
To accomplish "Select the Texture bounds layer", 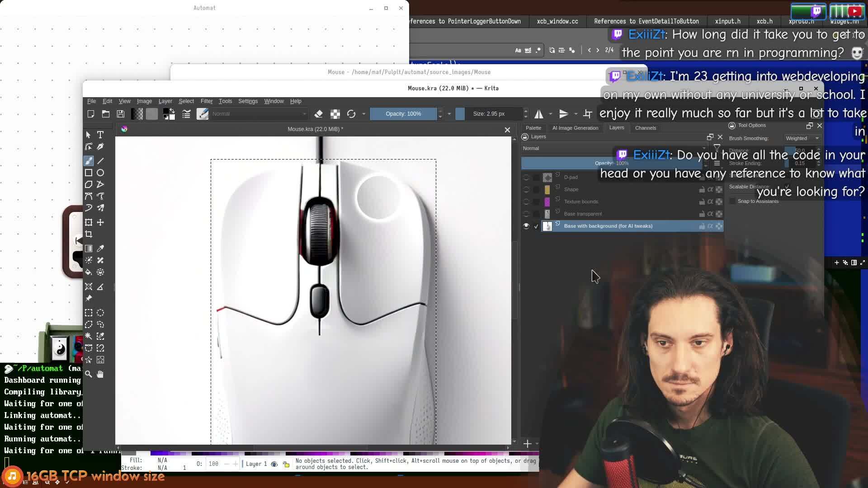I will (581, 202).
